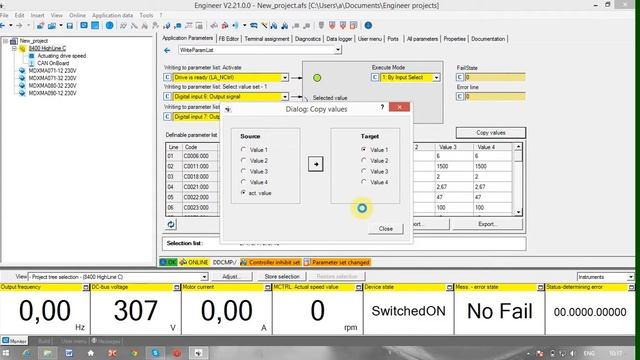Click the round blue icon left of toolbar
The image size is (640, 360).
[109, 25]
